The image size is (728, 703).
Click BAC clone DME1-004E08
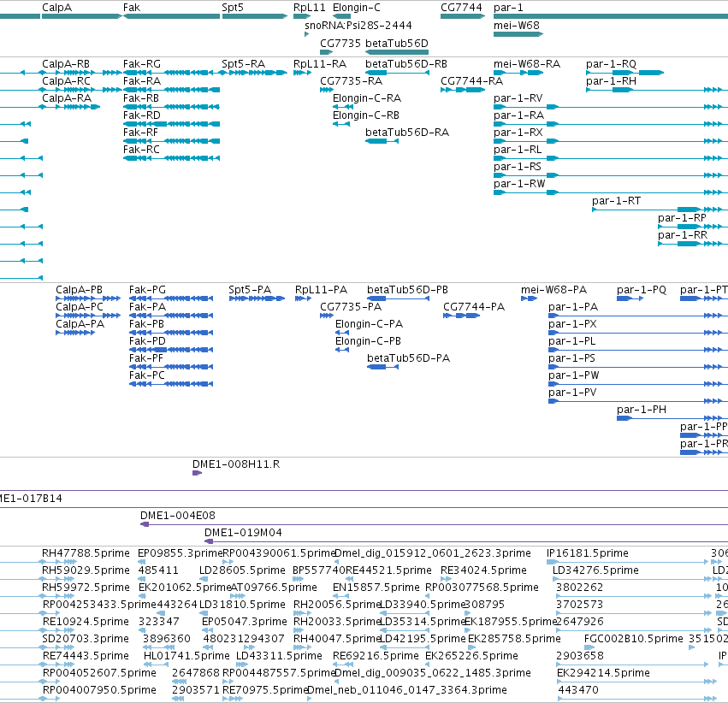[434, 524]
